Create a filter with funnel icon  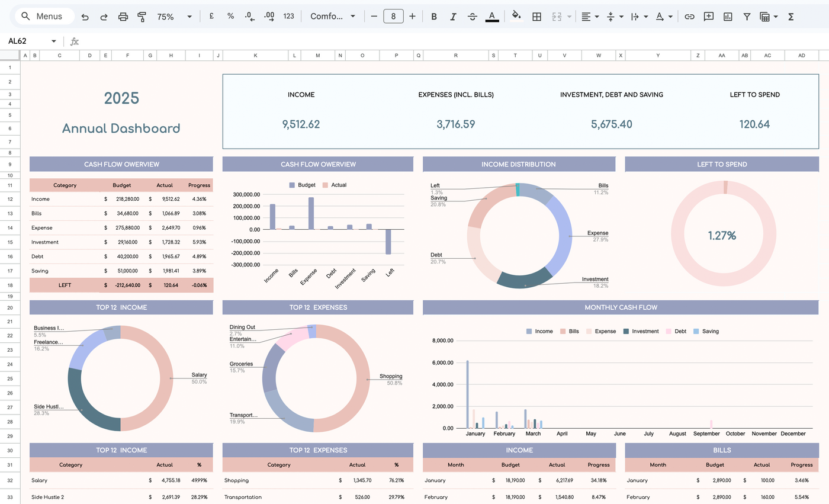747,17
